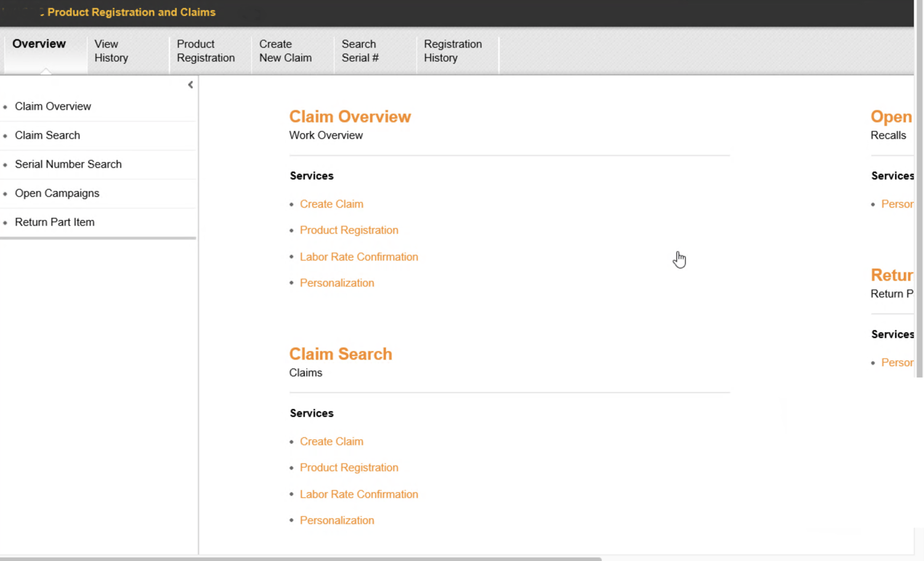This screenshot has height=561, width=924.
Task: Switch to the Registration History tab
Action: (x=453, y=50)
